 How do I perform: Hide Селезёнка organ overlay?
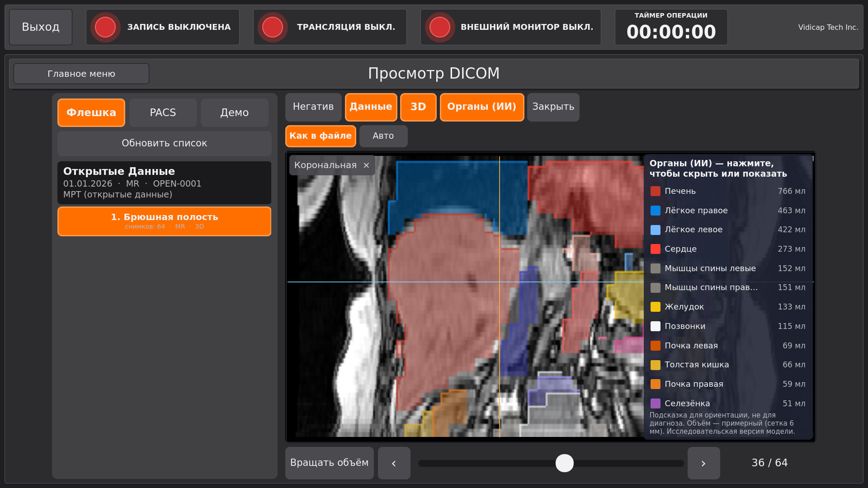[x=728, y=404]
